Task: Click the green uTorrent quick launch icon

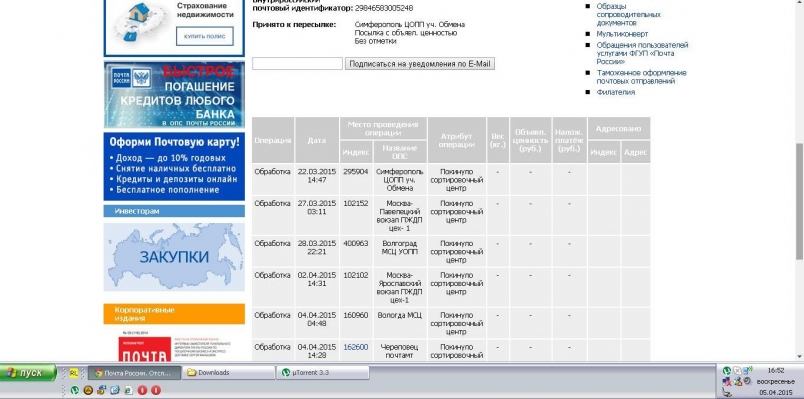Action: pos(75,390)
